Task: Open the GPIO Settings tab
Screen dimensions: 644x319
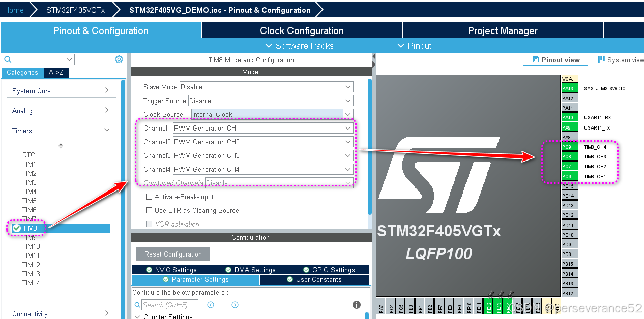Action: [x=329, y=270]
